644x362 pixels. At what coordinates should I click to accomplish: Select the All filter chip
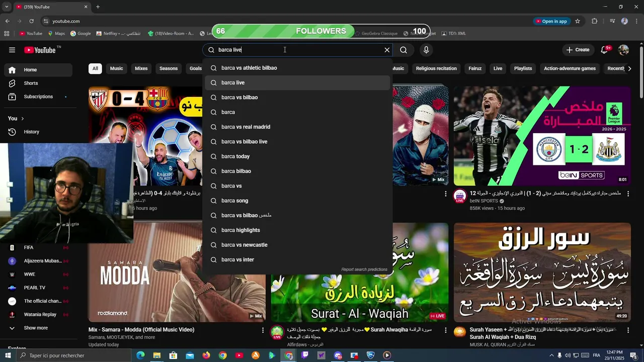(95, 68)
